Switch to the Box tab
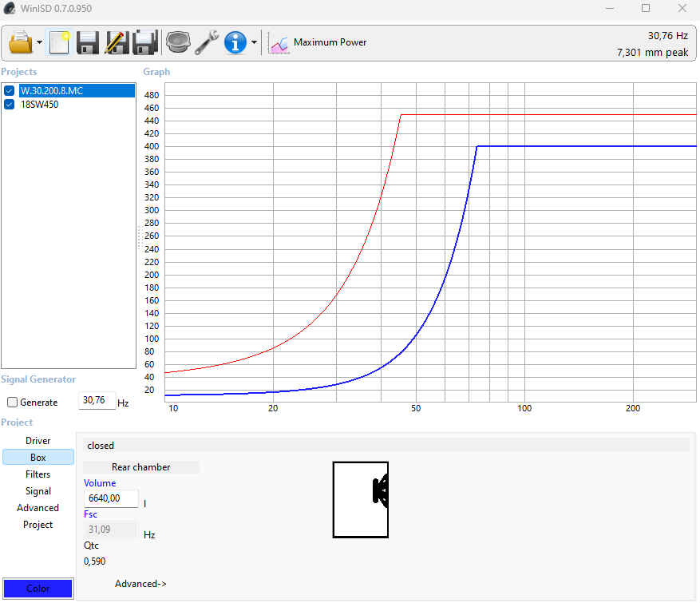The height and width of the screenshot is (603, 700). [38, 458]
